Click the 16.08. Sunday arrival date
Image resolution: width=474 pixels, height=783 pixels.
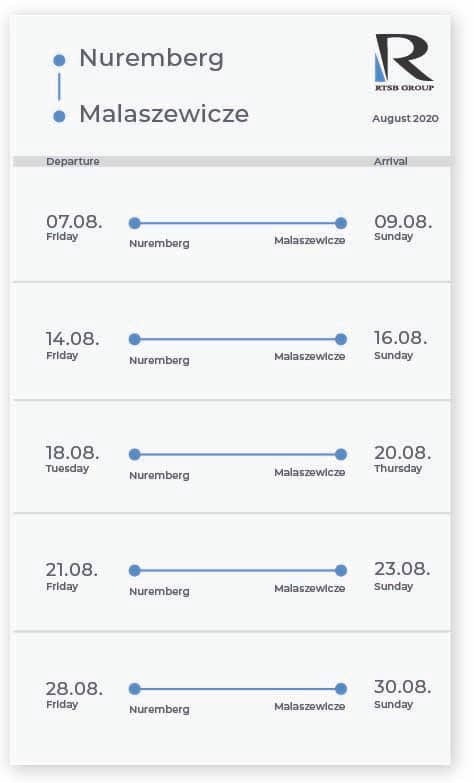401,345
